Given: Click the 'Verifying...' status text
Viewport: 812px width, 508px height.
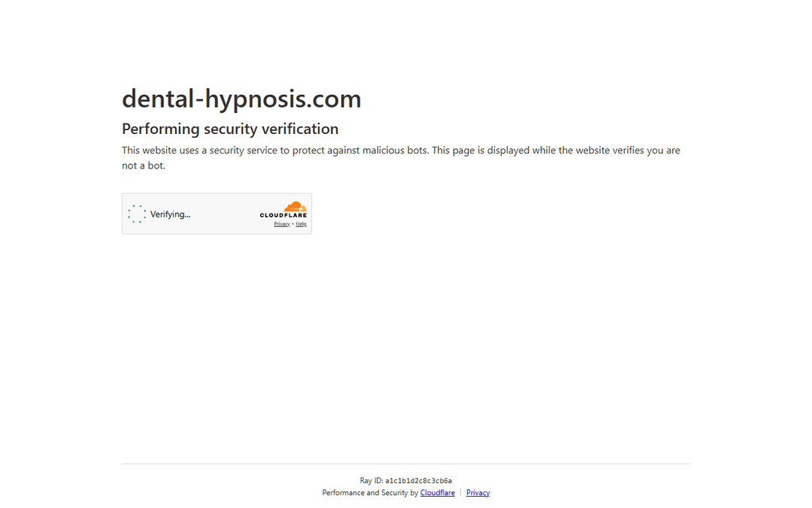Looking at the screenshot, I should tap(171, 214).
